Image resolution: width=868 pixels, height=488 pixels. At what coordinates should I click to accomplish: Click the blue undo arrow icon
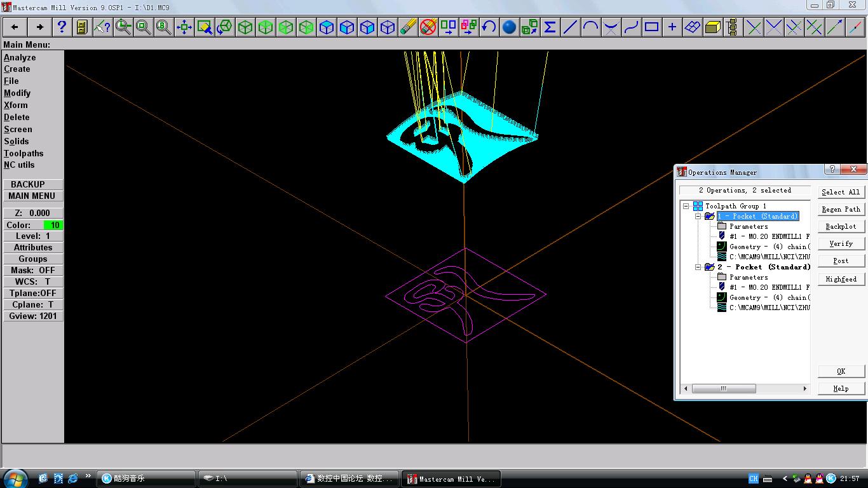coord(489,27)
